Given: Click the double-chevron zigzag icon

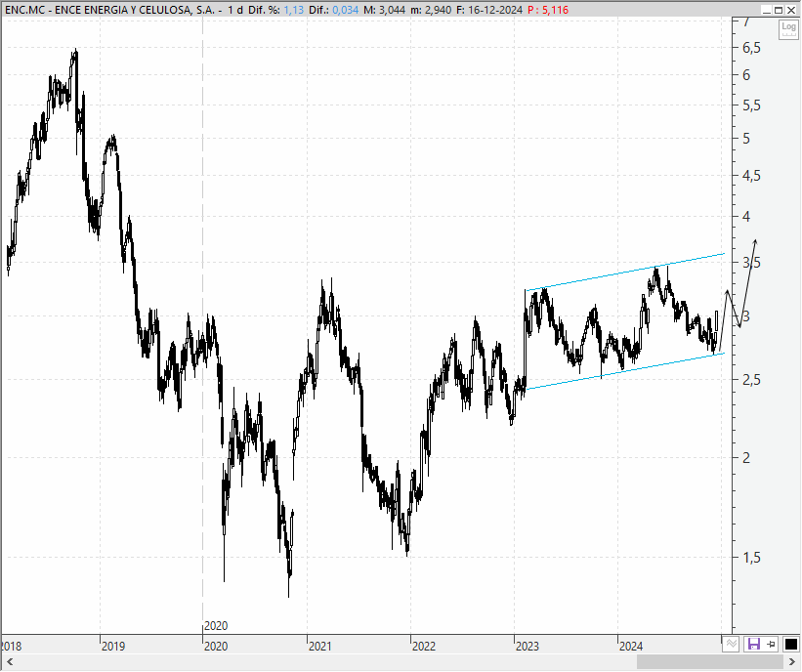Looking at the screenshot, I should click(731, 644).
